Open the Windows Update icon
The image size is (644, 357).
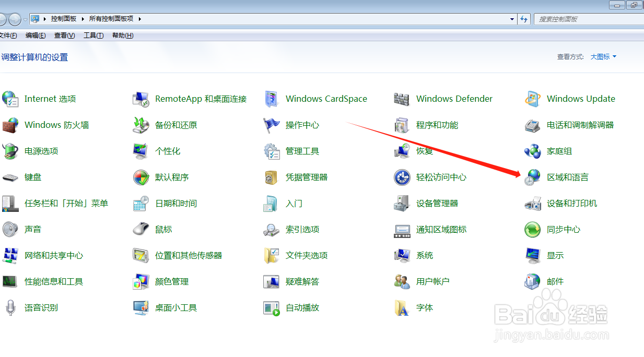(533, 99)
